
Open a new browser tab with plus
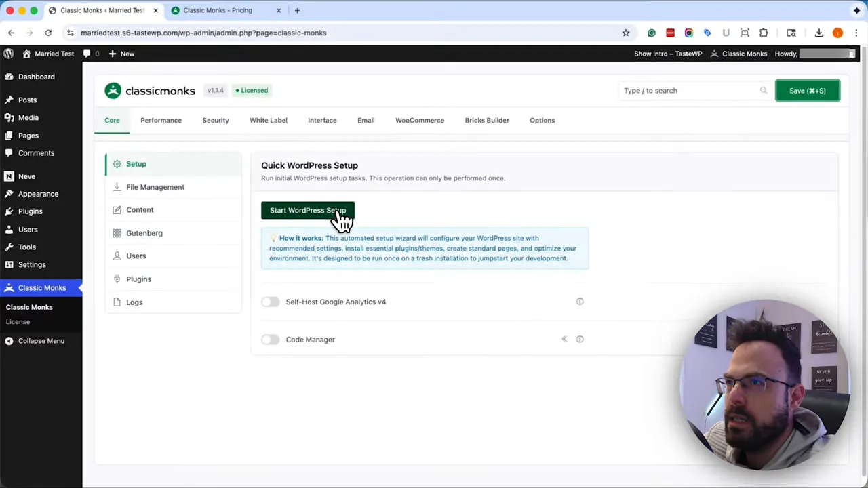tap(297, 10)
